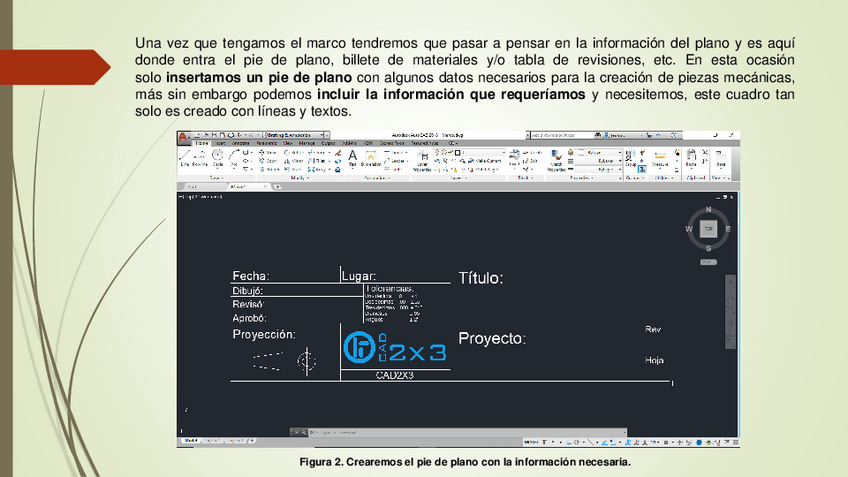The width and height of the screenshot is (848, 477).
Task: Open Layer Properties manager
Action: tap(422, 162)
